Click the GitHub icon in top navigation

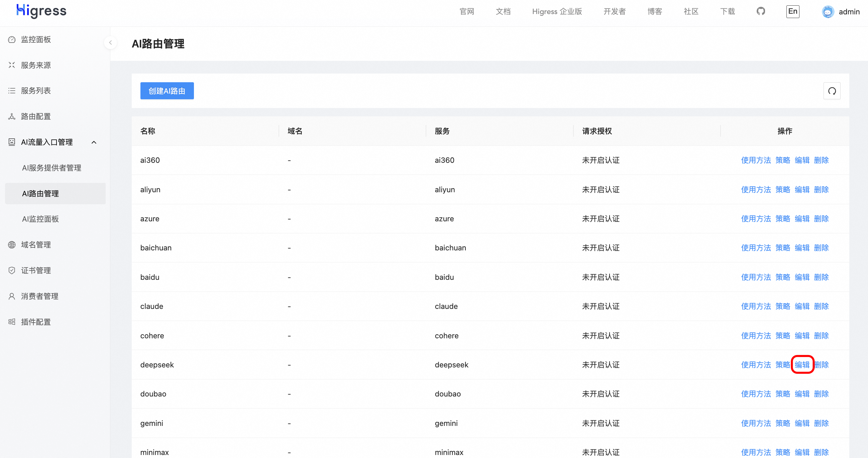[x=761, y=11]
